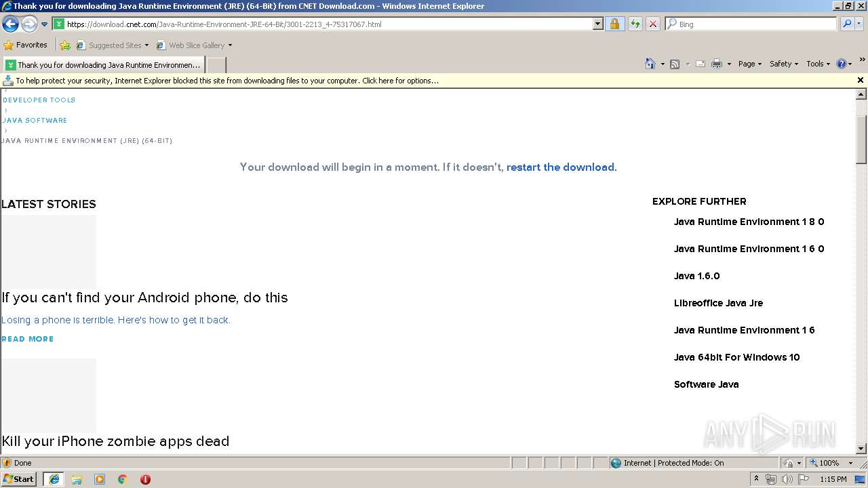
Task: Click the security lock icon
Action: (614, 24)
